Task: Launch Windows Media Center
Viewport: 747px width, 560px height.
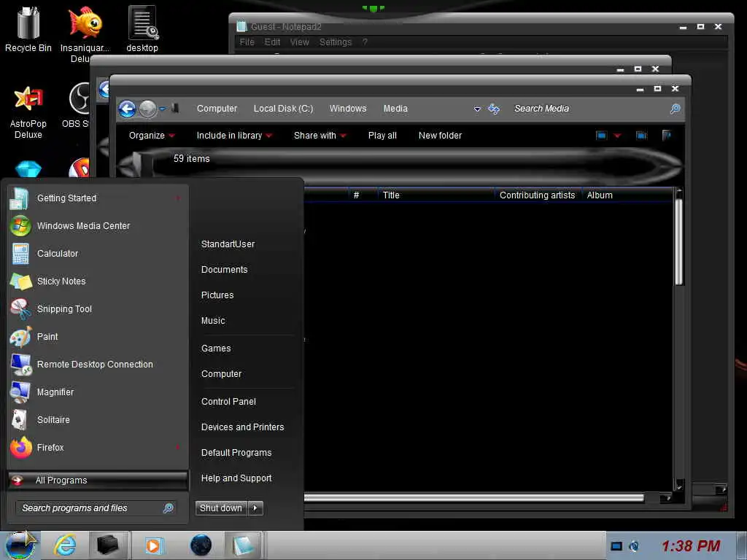Action: [97, 226]
